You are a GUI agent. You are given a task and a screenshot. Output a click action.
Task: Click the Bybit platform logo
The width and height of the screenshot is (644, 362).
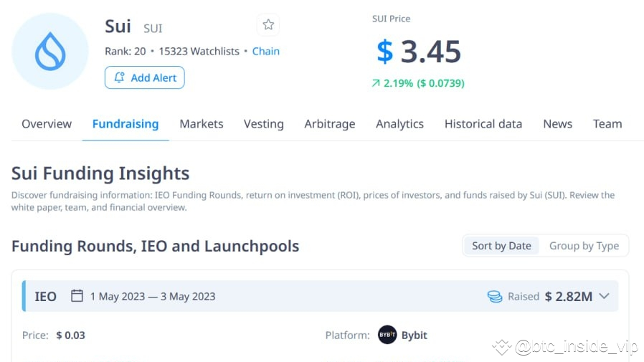(387, 335)
